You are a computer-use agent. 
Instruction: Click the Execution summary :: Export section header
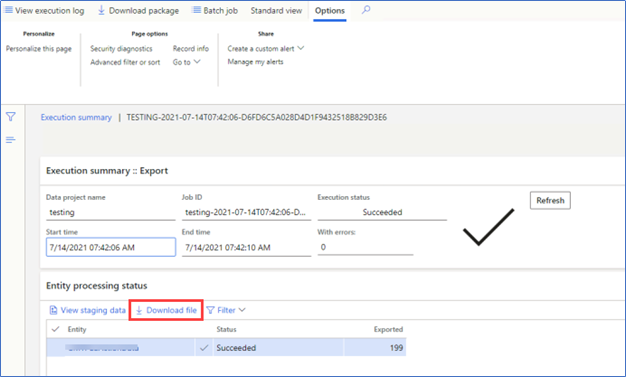107,171
